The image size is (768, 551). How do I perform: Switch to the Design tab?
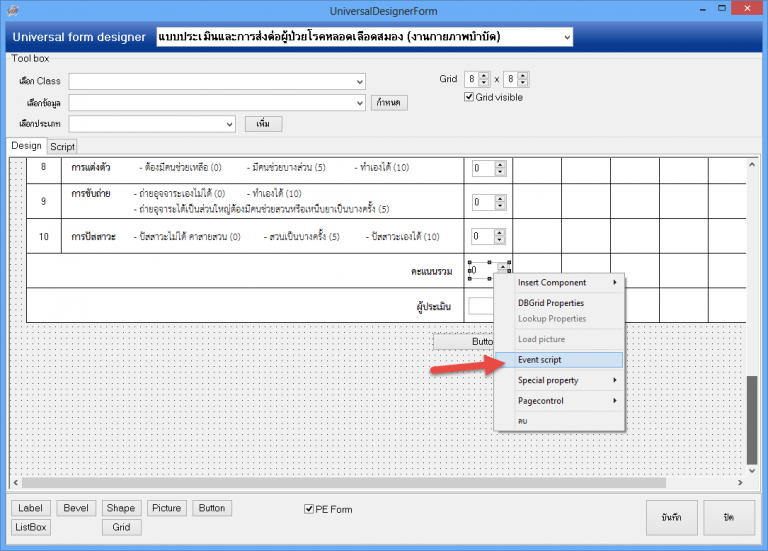26,146
